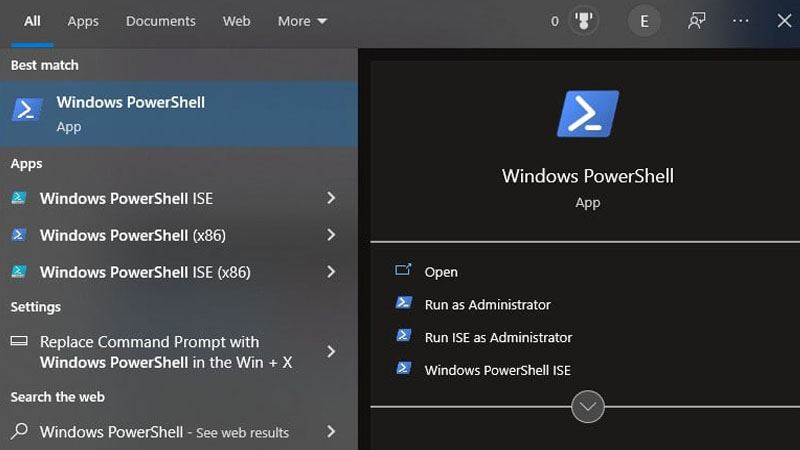Click the Windows PowerShell title in preview

(x=588, y=176)
